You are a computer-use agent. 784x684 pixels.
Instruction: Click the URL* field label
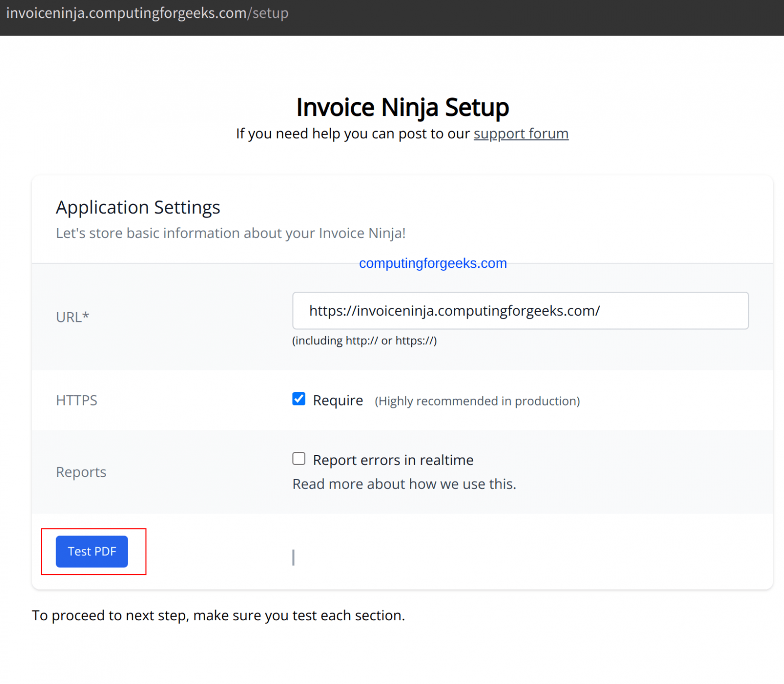click(72, 317)
